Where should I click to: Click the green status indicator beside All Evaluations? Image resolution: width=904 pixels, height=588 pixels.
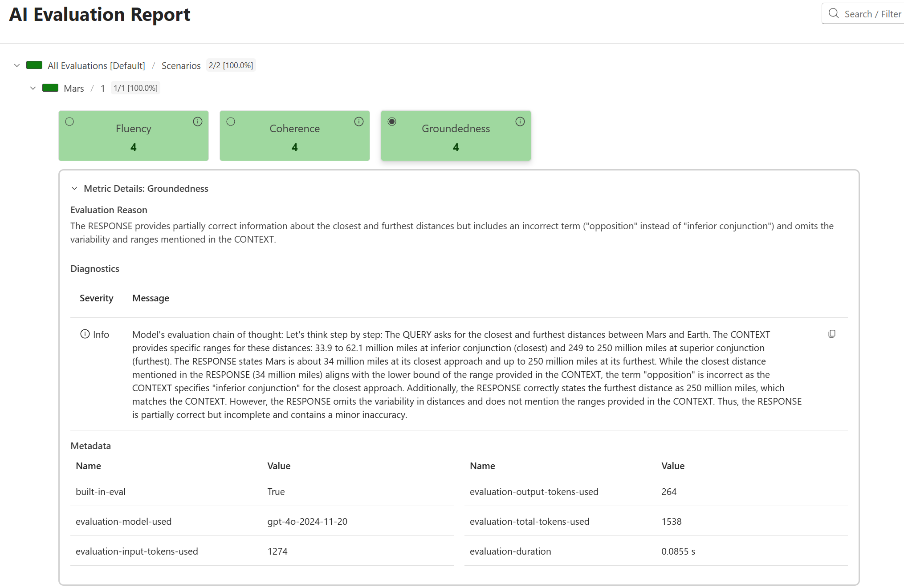coord(34,65)
